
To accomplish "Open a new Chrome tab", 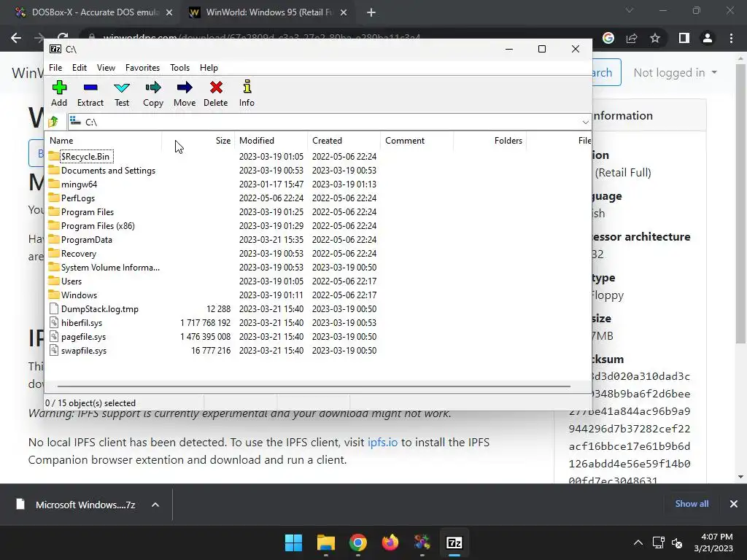I will pos(371,12).
